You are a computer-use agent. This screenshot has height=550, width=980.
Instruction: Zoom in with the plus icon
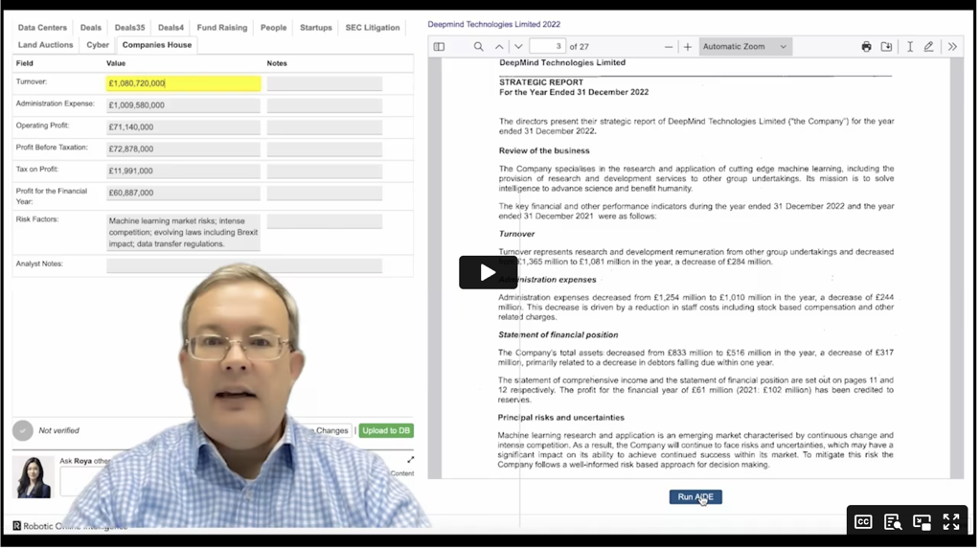click(689, 47)
